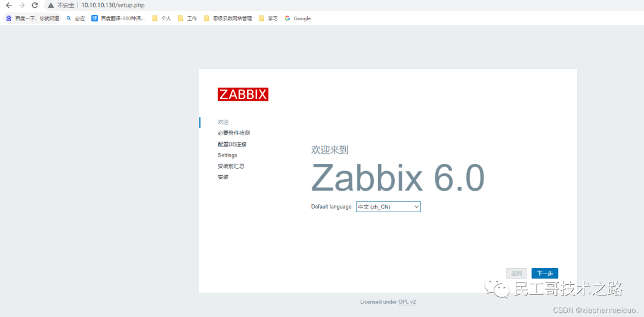This screenshot has width=644, height=317.
Task: Select the 必要条件检测 setup step
Action: pyautogui.click(x=234, y=133)
